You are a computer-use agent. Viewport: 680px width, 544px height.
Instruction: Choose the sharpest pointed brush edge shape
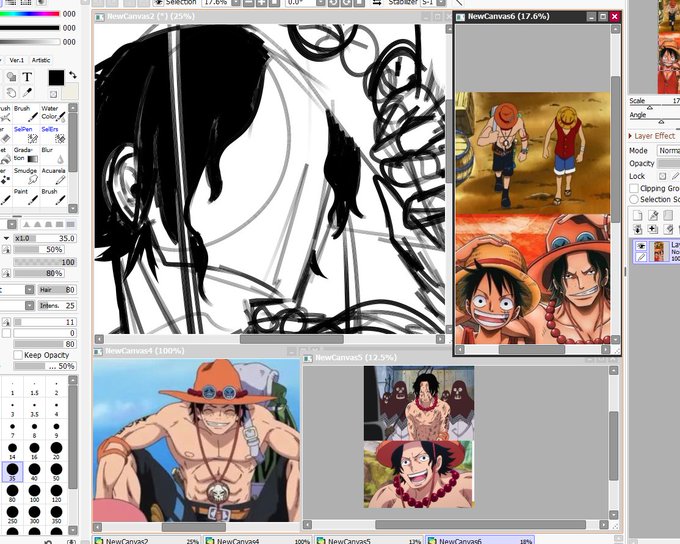pos(27,224)
